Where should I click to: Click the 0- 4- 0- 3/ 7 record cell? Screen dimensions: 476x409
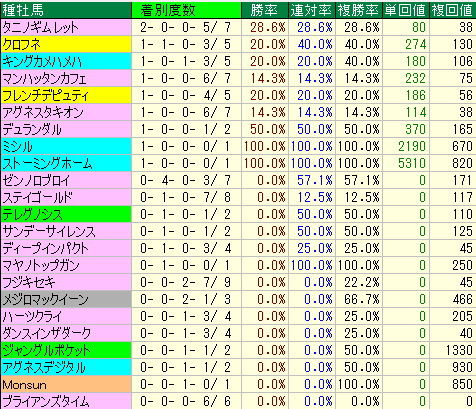(186, 180)
